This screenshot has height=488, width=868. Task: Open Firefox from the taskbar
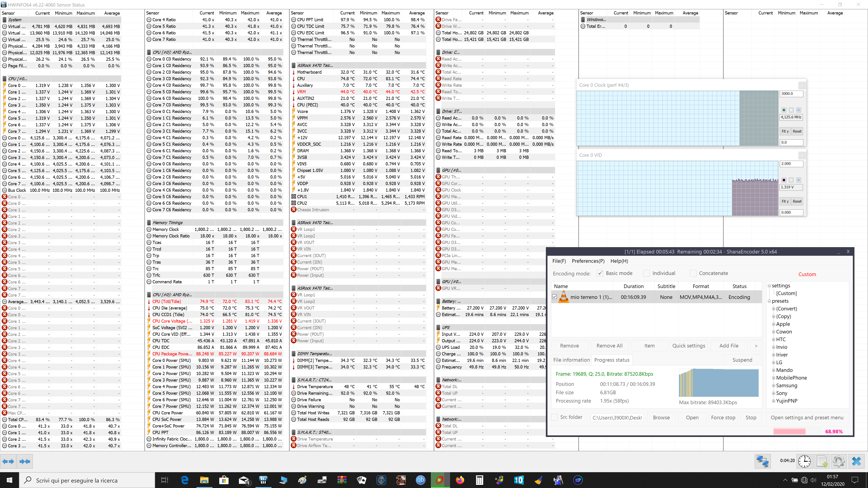(460, 480)
